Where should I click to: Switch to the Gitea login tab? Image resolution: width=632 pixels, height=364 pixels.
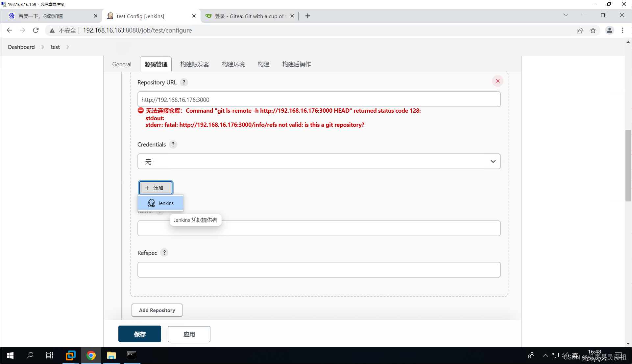click(250, 16)
